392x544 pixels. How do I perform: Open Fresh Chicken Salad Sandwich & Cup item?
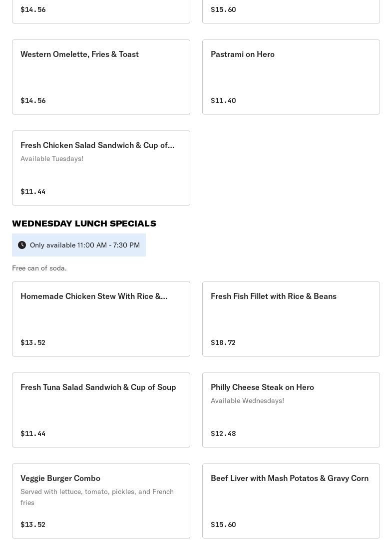coord(101,168)
